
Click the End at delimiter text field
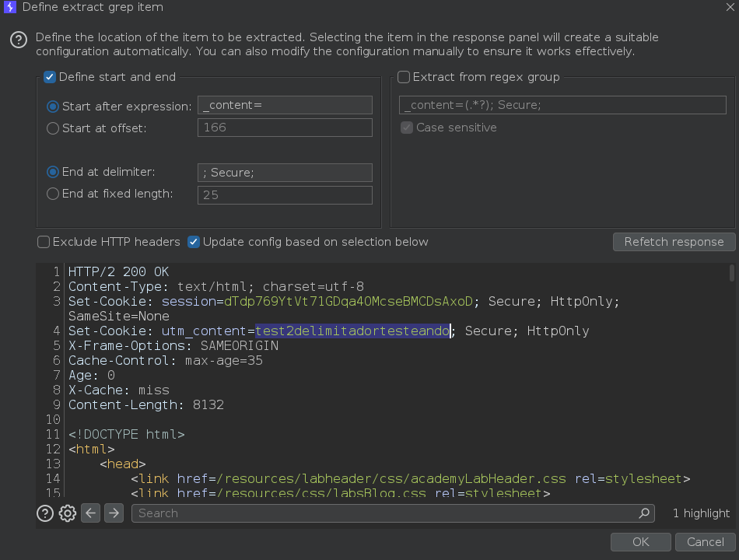coord(285,173)
